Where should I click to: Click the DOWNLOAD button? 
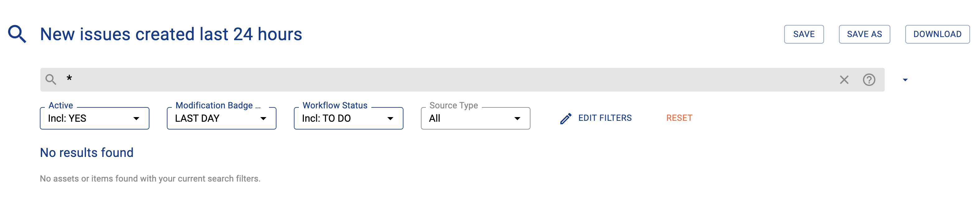[x=937, y=34]
